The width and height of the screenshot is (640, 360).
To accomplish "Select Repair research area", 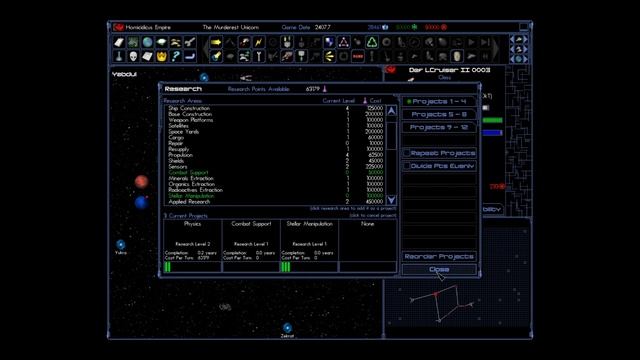I will click(x=276, y=143).
